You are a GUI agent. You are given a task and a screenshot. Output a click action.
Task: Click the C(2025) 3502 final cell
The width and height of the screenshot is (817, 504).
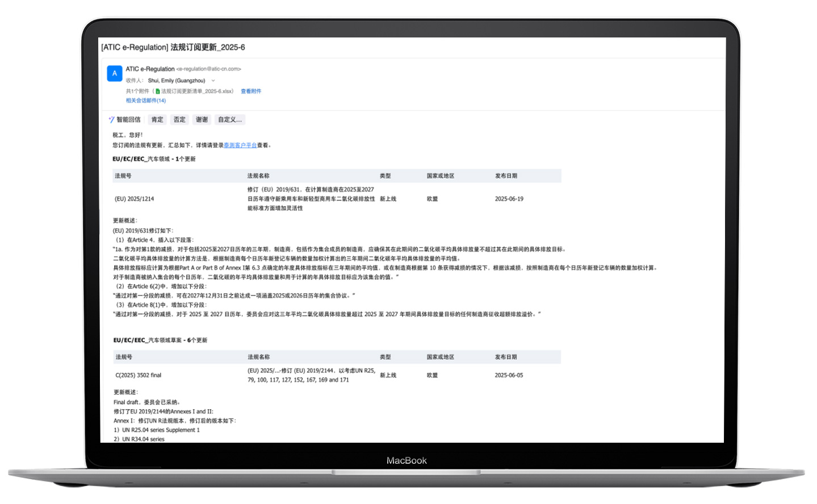(x=139, y=375)
